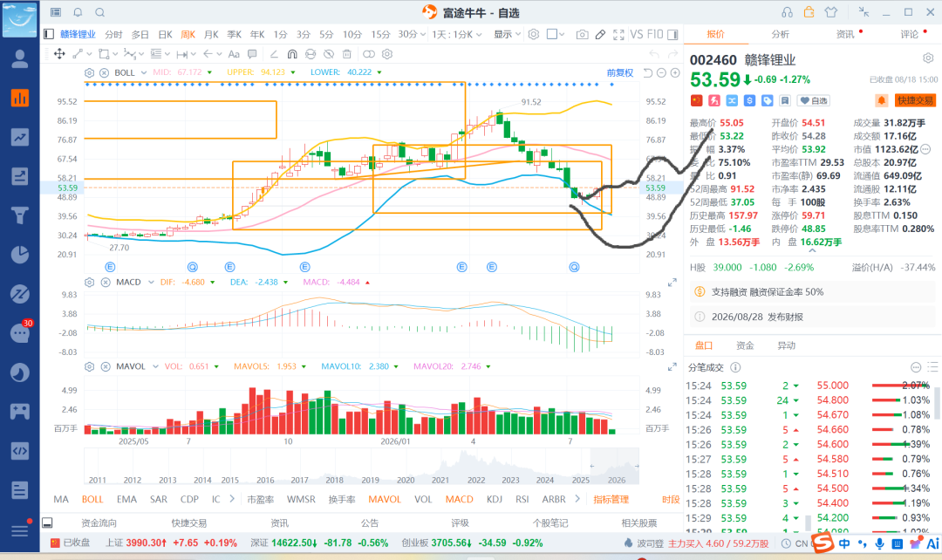Expand chart to fullscreen
Image resolution: width=942 pixels, height=560 pixels.
pyautogui.click(x=618, y=34)
